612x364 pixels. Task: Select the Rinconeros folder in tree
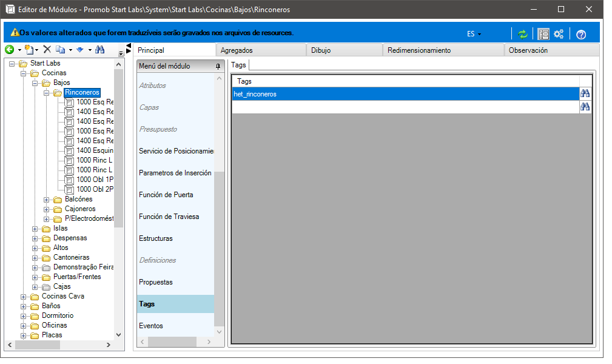point(82,93)
